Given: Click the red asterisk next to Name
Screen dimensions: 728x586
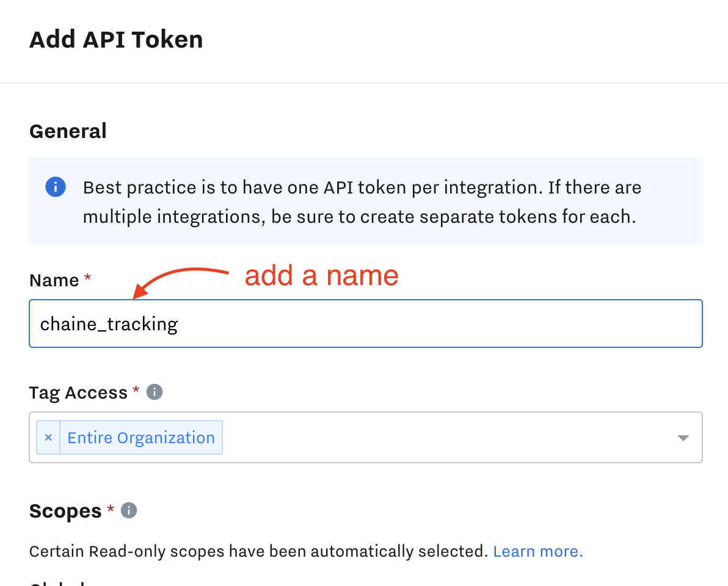Looking at the screenshot, I should pos(87,278).
